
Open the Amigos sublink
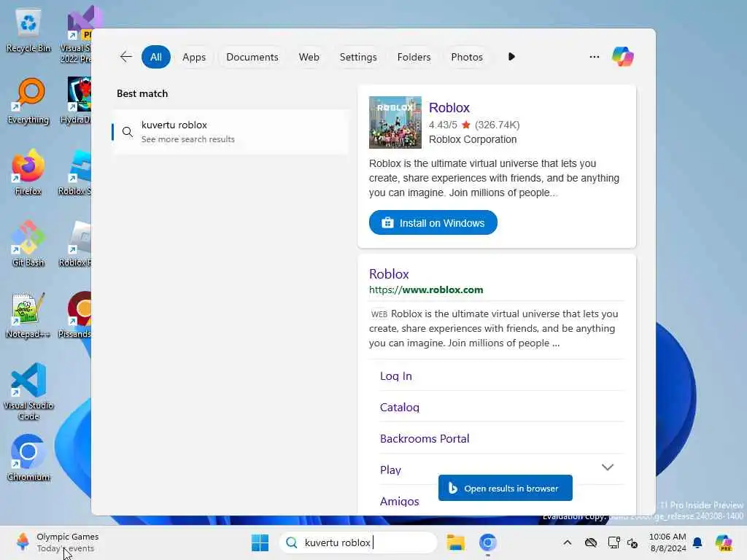pyautogui.click(x=399, y=501)
